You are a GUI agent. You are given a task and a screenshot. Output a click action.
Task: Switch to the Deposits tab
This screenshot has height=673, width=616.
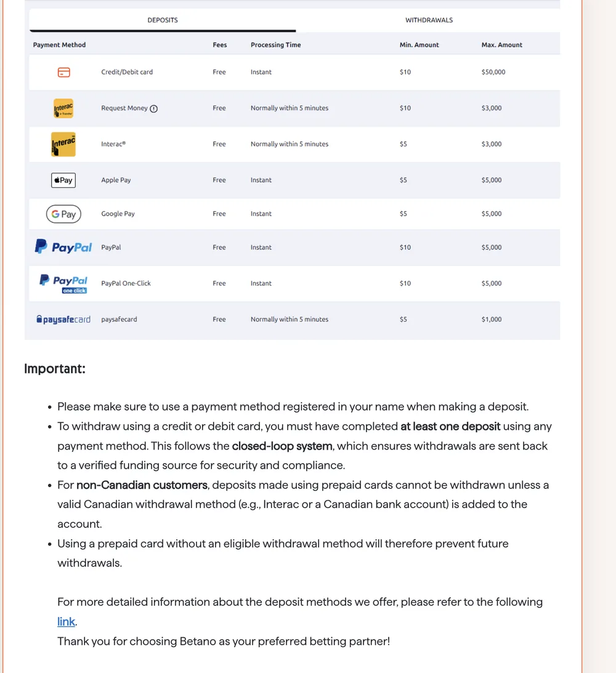click(162, 20)
